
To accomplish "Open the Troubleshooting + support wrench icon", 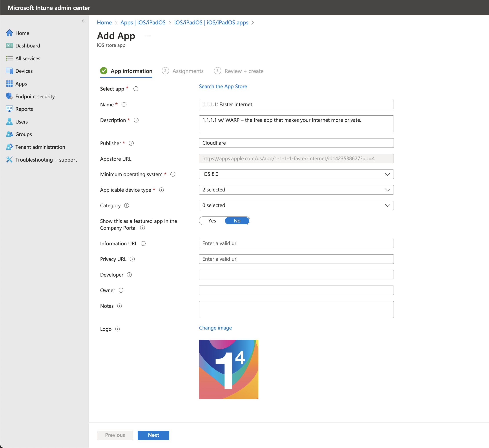I will [x=9, y=160].
